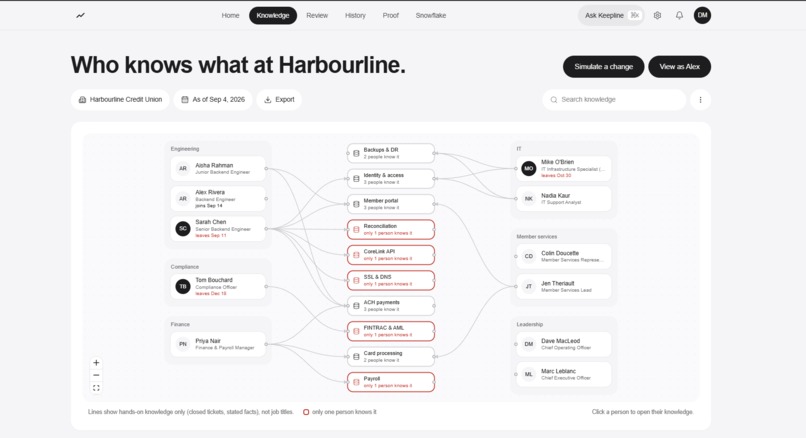The width and height of the screenshot is (806, 438).
Task: Click the Tom Bouchard TB avatar
Action: 183,286
